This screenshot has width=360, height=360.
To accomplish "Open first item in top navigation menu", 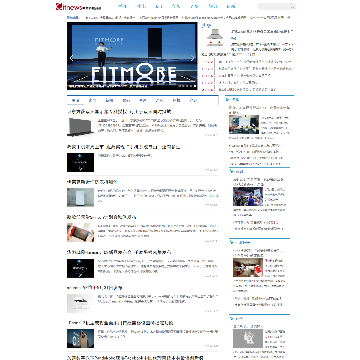I will [123, 6].
